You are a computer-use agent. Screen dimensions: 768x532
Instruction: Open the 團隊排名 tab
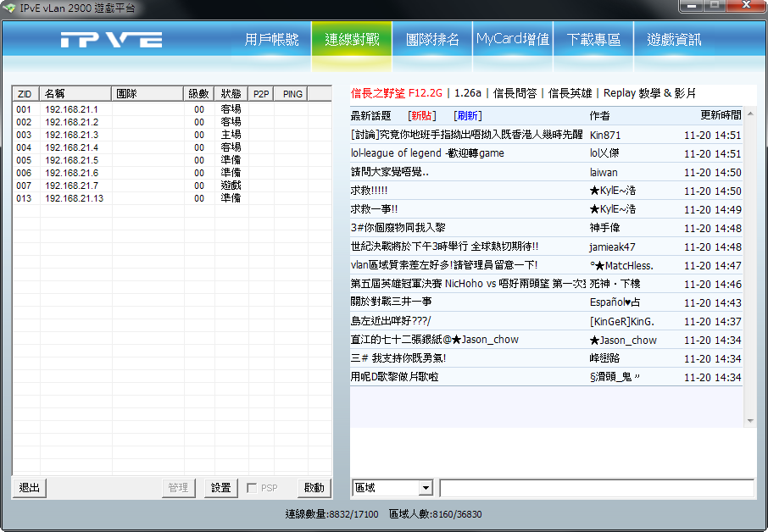click(432, 40)
